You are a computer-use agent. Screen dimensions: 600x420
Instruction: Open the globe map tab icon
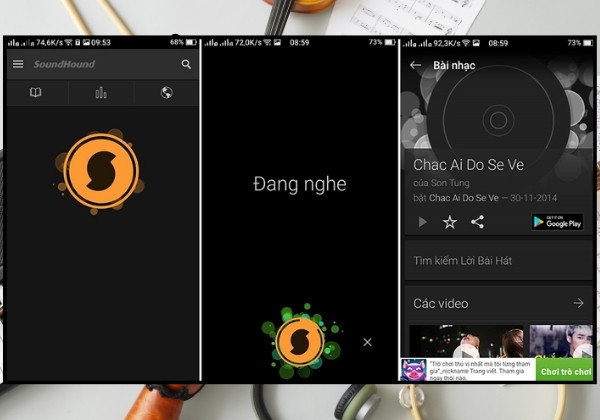point(166,93)
